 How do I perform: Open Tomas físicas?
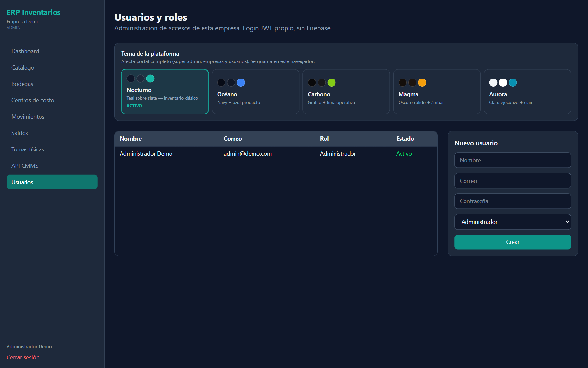click(x=52, y=149)
